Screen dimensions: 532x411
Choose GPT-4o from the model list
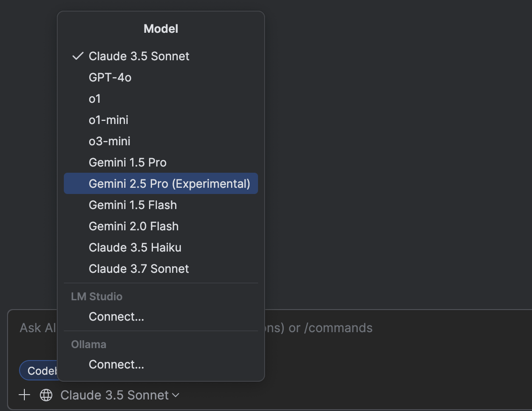pos(110,78)
